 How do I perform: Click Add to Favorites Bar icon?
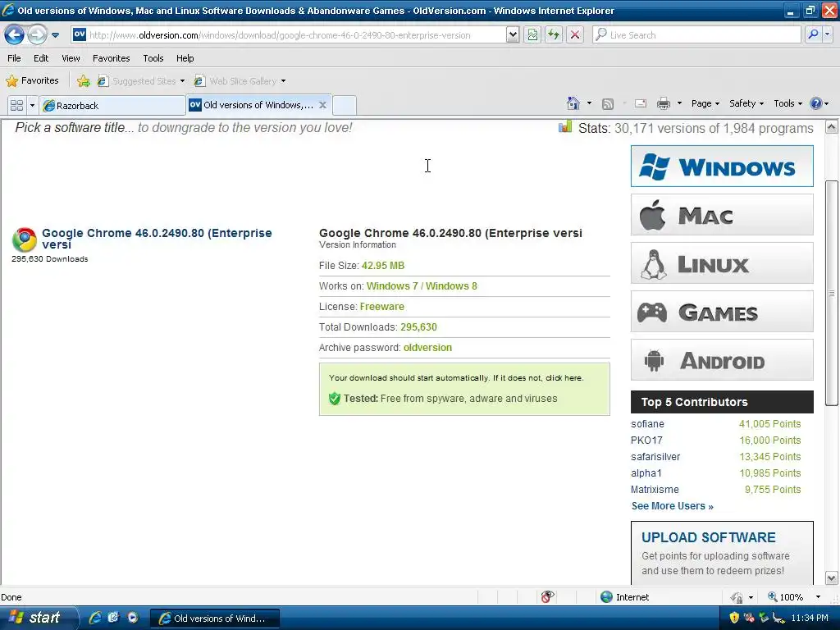tap(83, 81)
